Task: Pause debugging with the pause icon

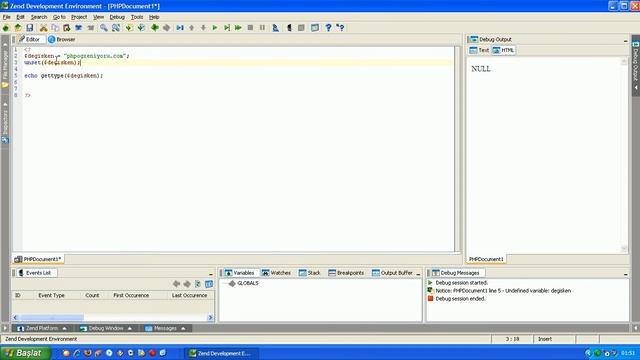Action: (262, 28)
